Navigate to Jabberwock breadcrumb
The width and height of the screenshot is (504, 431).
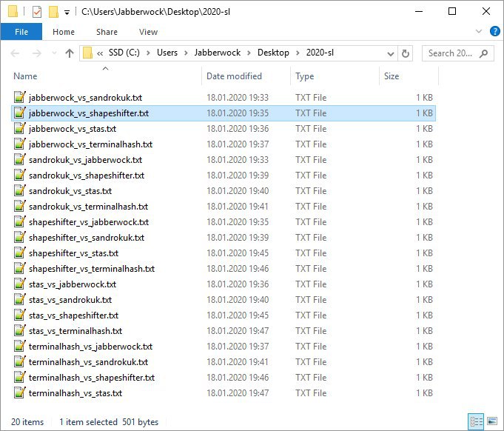tap(218, 53)
